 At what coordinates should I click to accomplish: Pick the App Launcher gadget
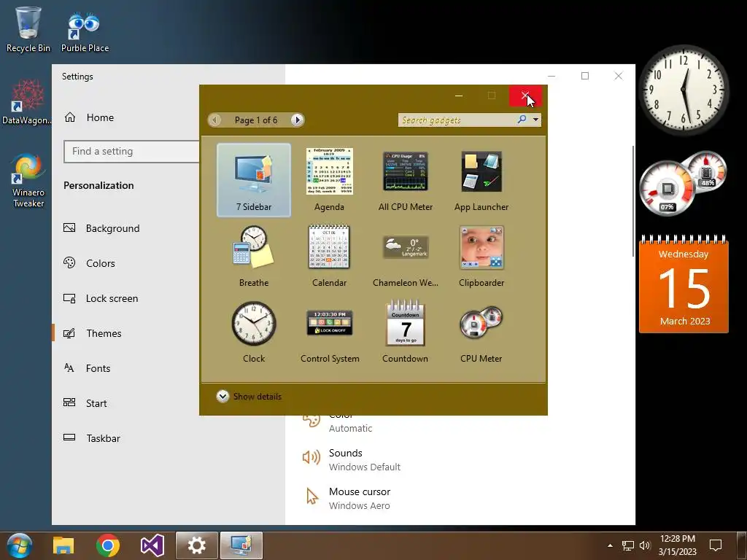point(481,180)
